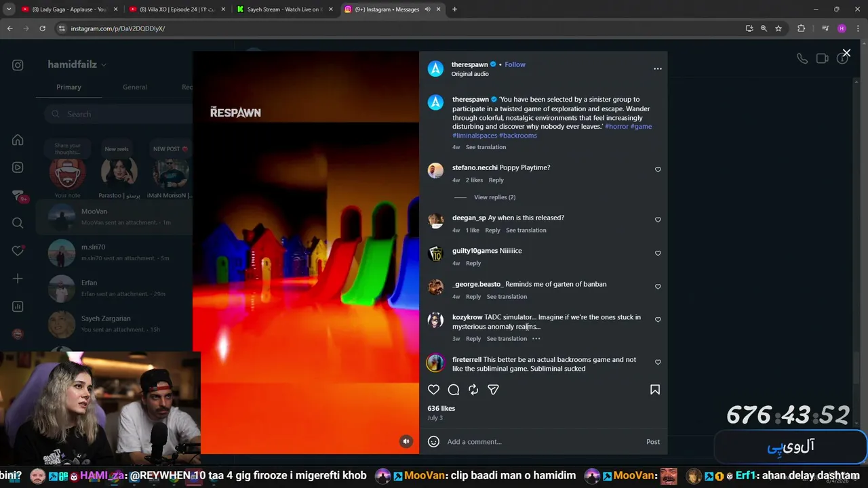
Task: Like the post with heart icon
Action: coord(434,390)
